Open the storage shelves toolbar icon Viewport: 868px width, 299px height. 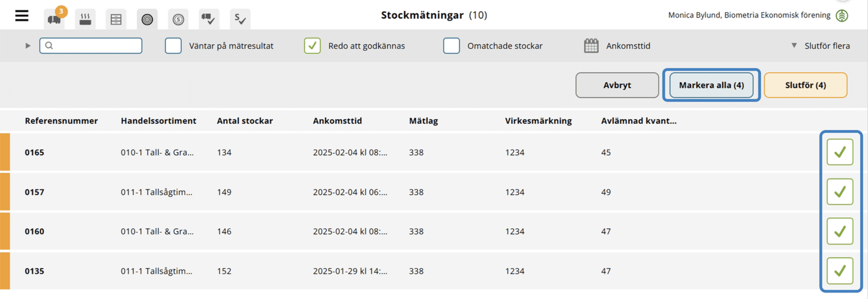coord(116,19)
